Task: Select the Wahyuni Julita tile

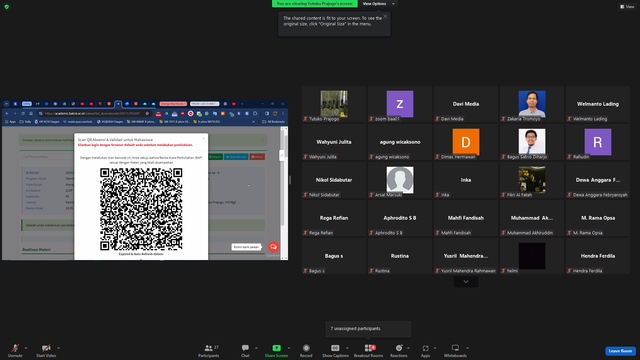Action: click(334, 142)
